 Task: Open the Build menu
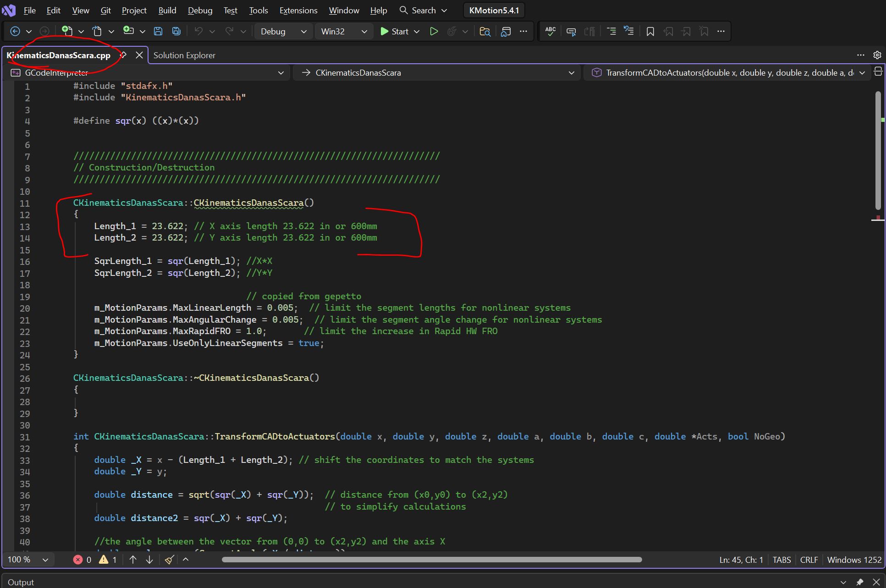(x=167, y=10)
